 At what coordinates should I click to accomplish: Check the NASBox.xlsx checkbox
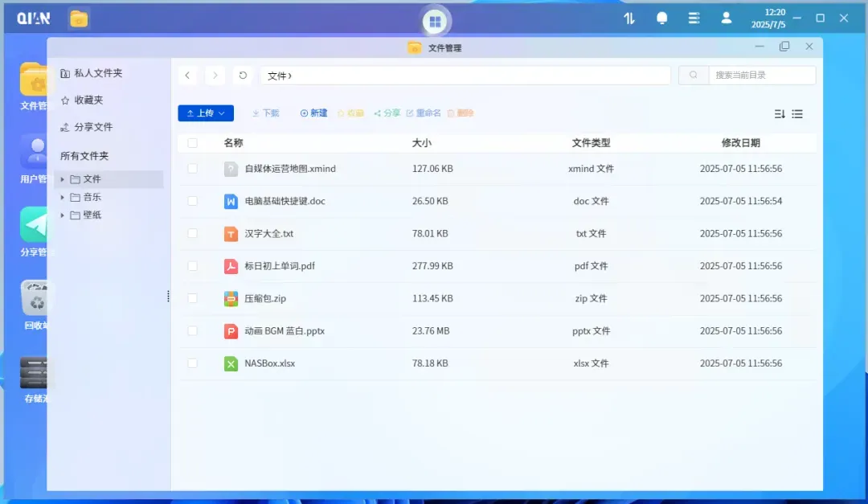point(192,363)
